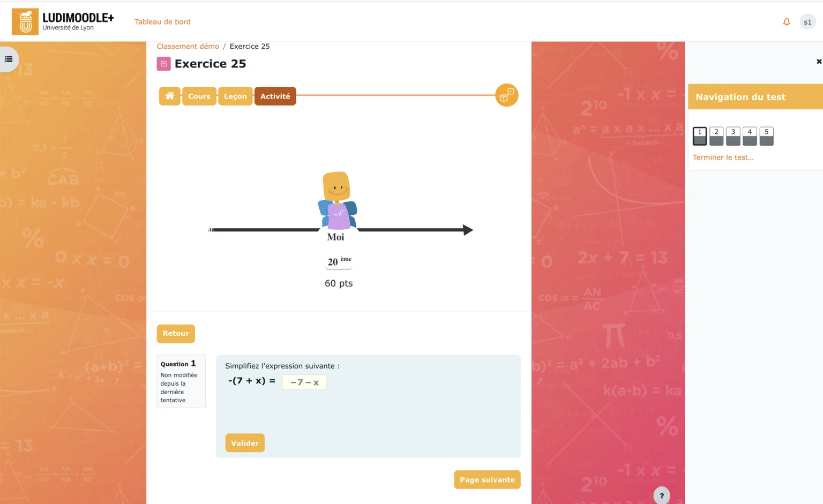The height and width of the screenshot is (504, 823).
Task: Select question 5 in test navigation
Action: (x=766, y=136)
